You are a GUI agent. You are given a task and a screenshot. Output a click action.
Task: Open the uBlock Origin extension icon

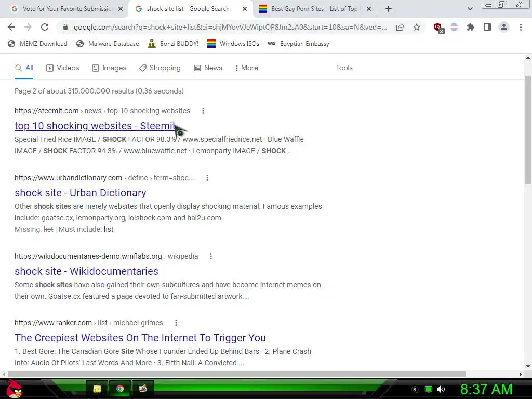pyautogui.click(x=438, y=28)
